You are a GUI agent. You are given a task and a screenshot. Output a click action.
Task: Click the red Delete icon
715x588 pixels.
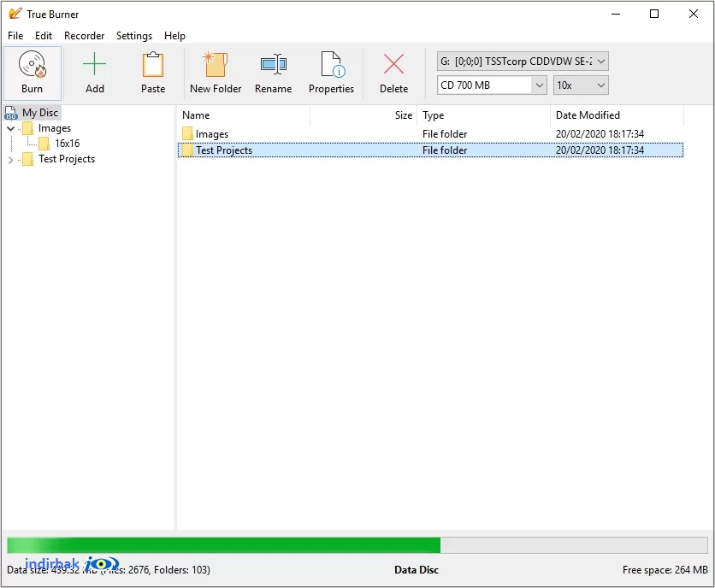[393, 64]
